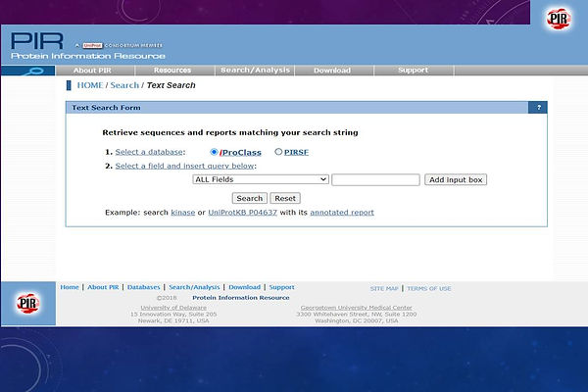
Task: Go to HOME in the breadcrumb
Action: 90,85
